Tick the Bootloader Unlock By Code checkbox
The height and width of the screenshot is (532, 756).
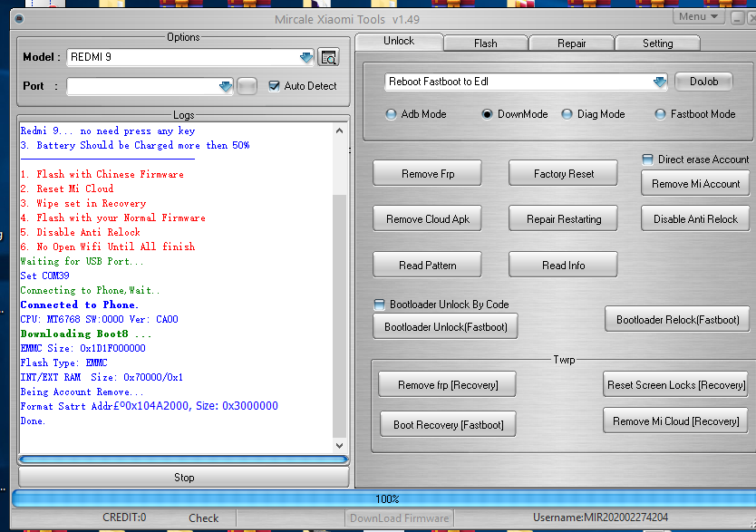tap(380, 305)
